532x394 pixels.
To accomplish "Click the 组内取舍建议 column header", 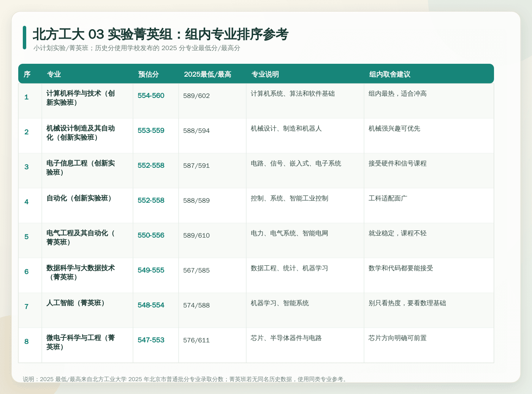I will [390, 74].
